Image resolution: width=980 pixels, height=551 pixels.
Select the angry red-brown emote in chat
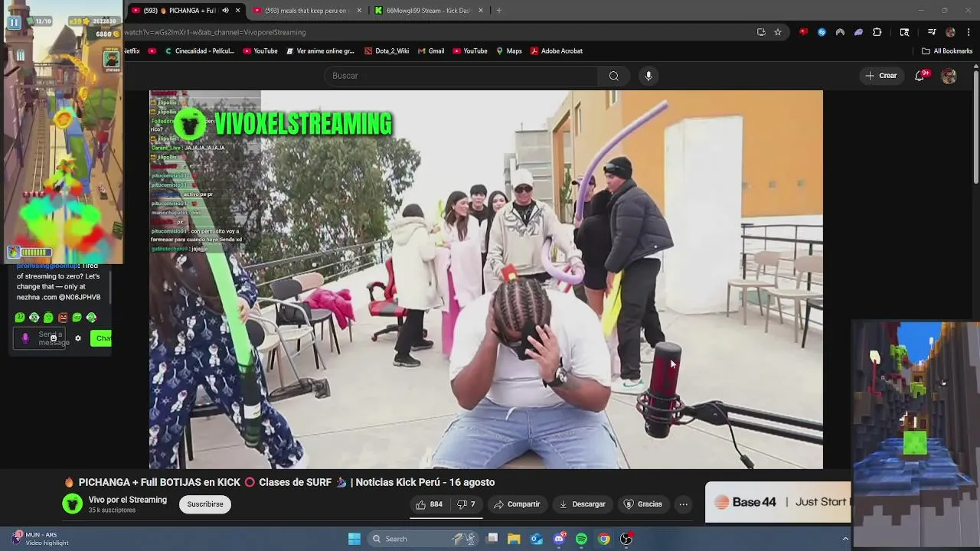[63, 318]
